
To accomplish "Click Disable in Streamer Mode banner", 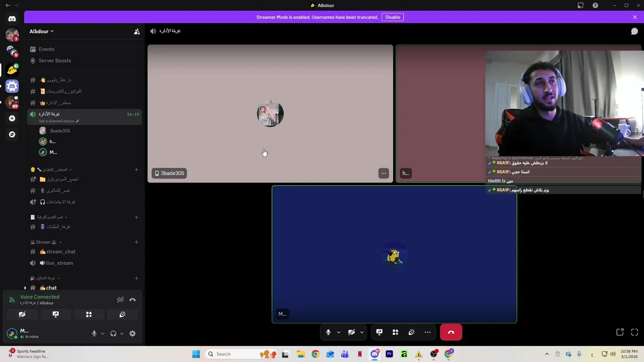I will pyautogui.click(x=392, y=17).
